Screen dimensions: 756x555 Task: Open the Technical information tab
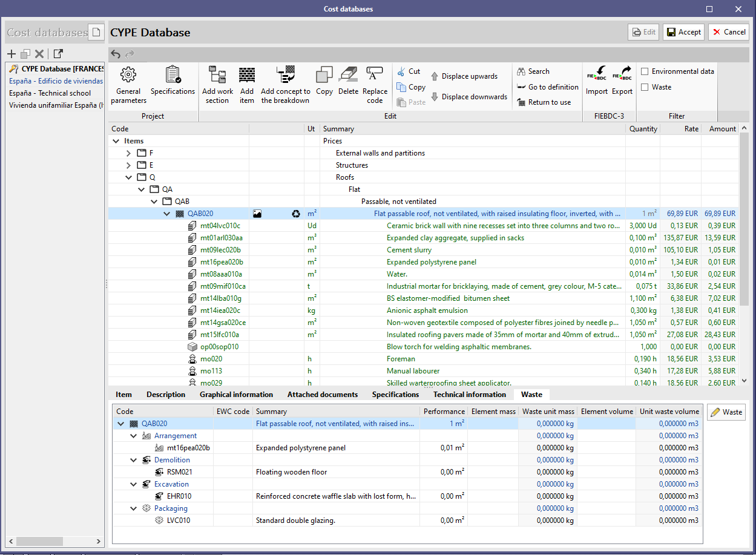coord(470,395)
